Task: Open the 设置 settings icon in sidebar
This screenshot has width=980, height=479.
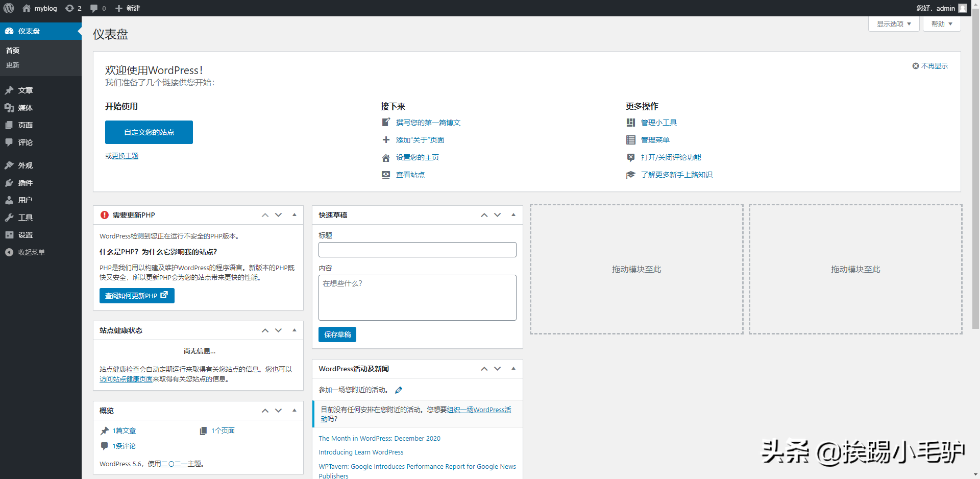Action: (x=9, y=235)
